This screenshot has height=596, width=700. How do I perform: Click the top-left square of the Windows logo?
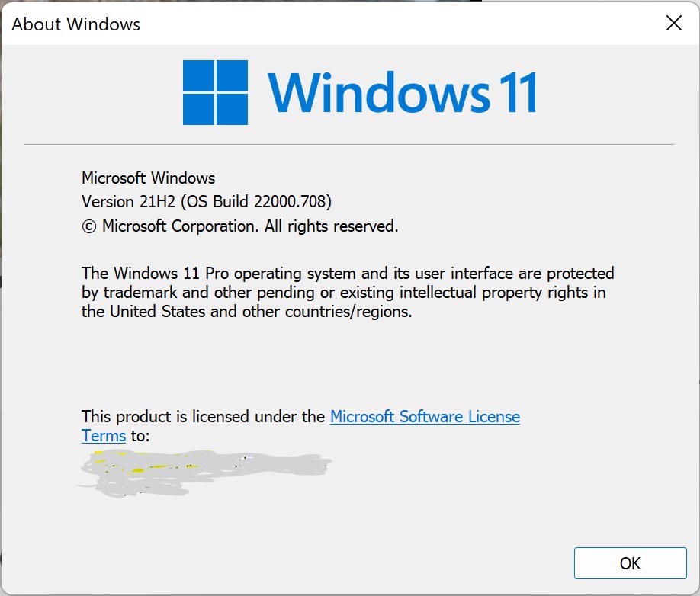click(x=198, y=75)
